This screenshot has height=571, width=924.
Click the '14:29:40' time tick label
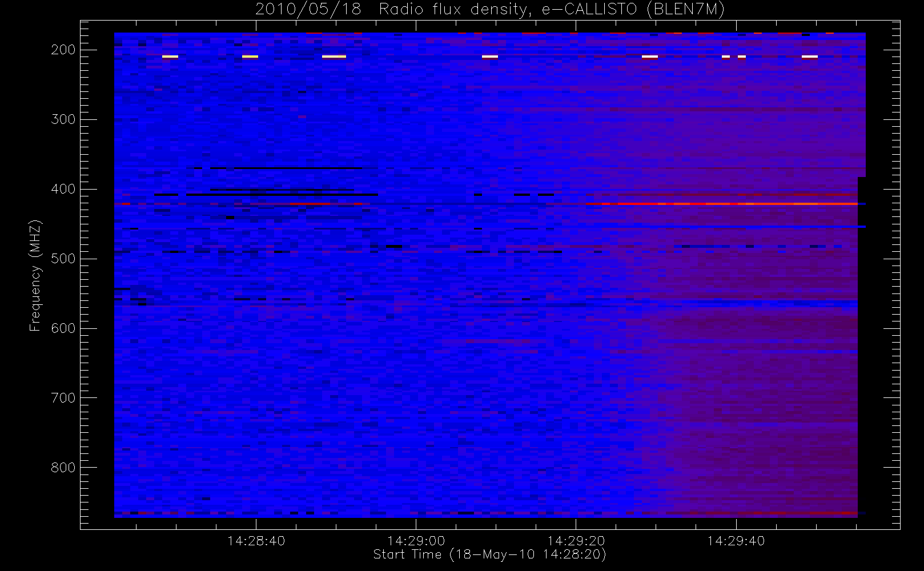(736, 541)
